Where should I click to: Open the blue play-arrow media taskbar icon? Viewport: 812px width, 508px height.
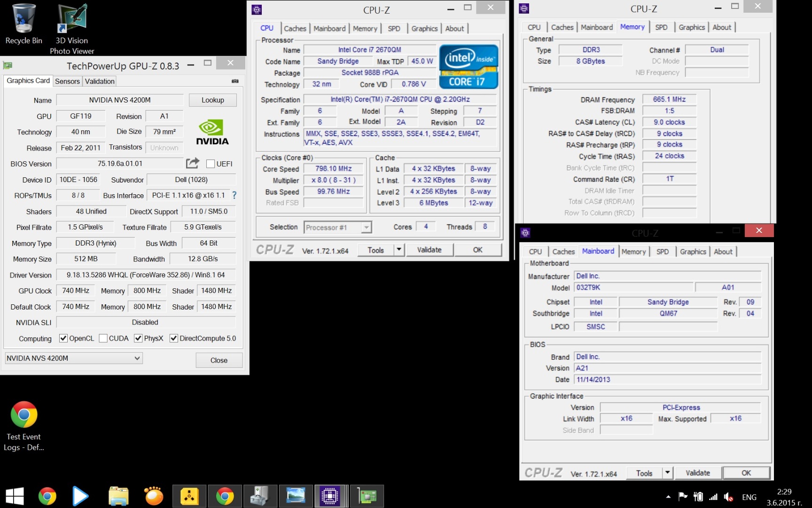click(80, 496)
